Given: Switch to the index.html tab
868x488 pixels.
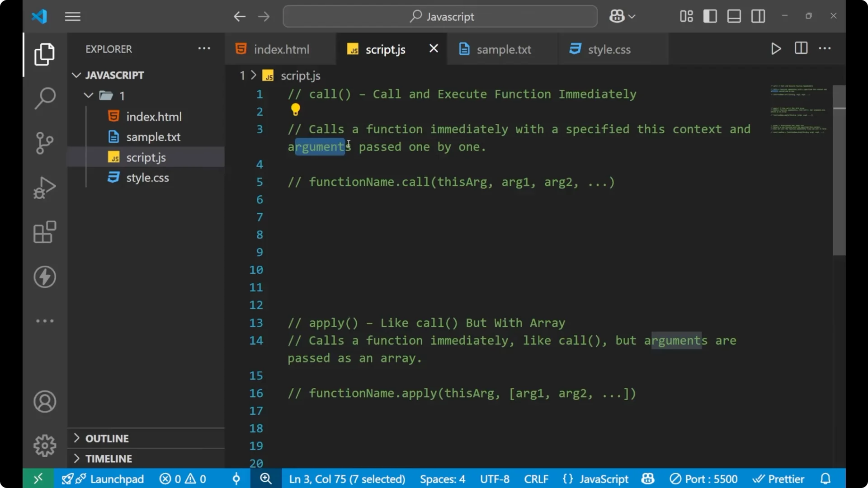Looking at the screenshot, I should click(281, 49).
